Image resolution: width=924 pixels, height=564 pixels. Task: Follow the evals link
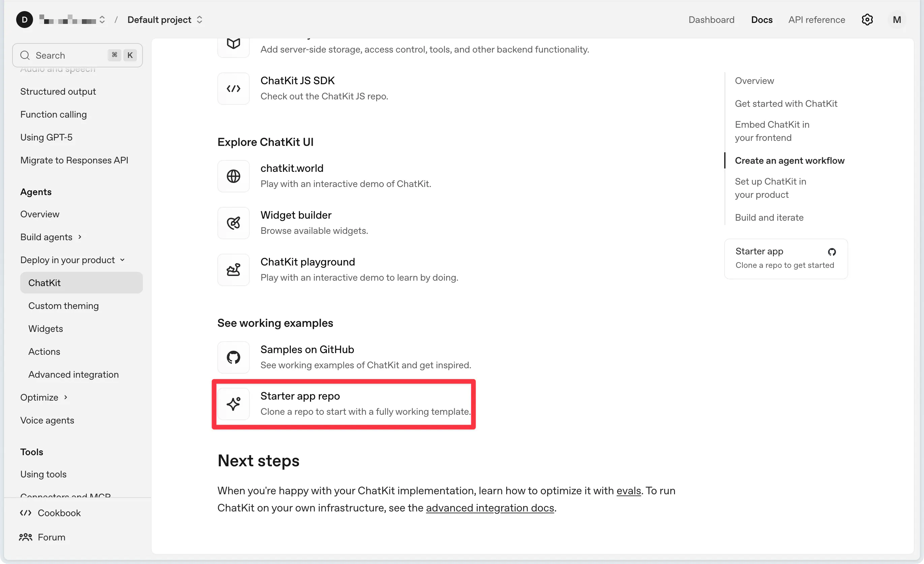coord(628,491)
